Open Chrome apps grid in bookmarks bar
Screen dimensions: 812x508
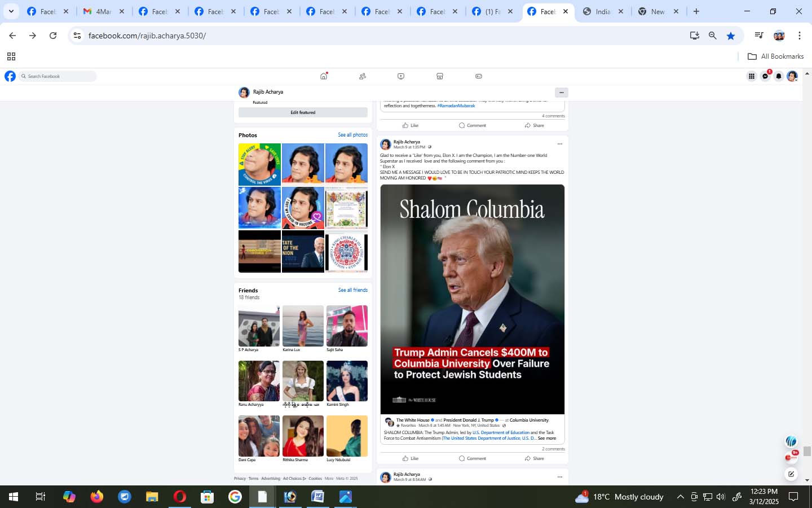[x=11, y=56]
